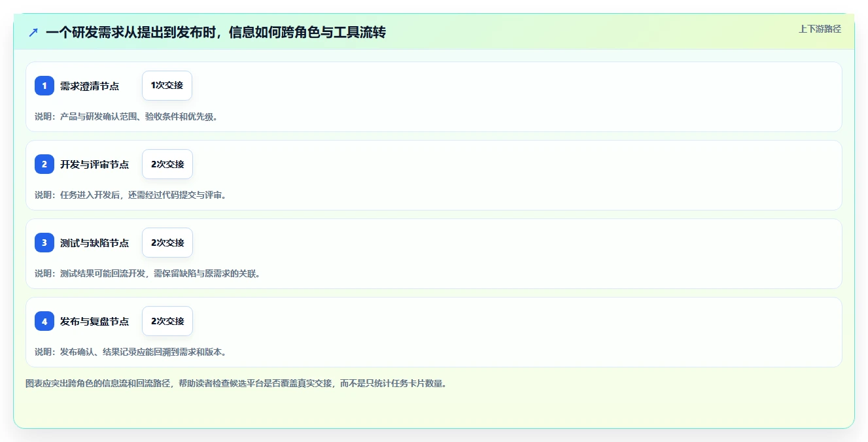The width and height of the screenshot is (868, 442).
Task: Select the 测试与缺陷节点 title
Action: pos(94,243)
